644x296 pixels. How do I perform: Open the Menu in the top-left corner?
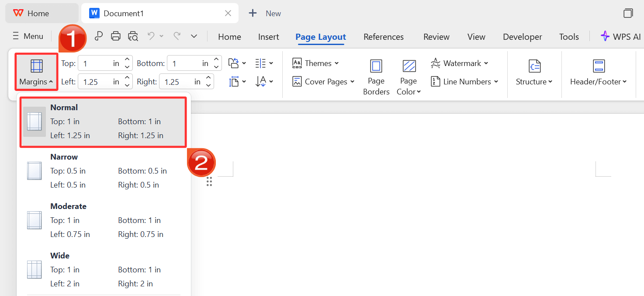tap(28, 36)
